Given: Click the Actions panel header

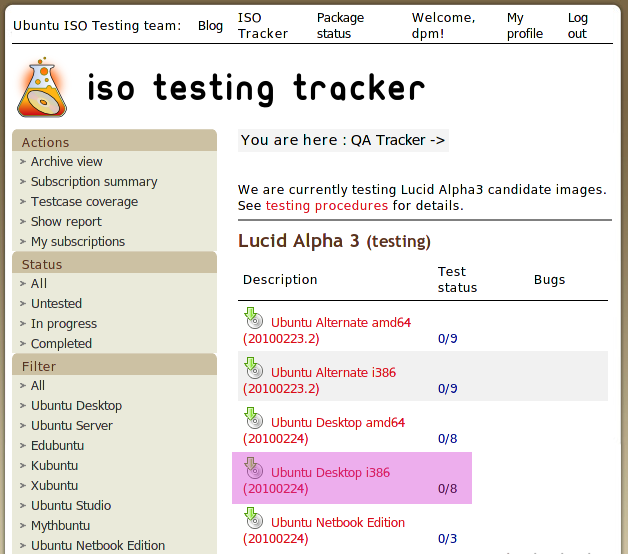Looking at the screenshot, I should [x=115, y=141].
